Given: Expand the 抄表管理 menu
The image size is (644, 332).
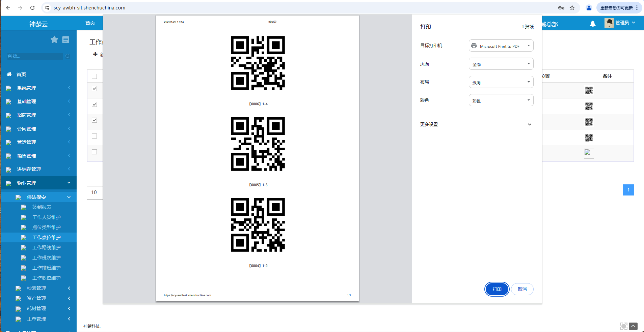Looking at the screenshot, I should 38,288.
